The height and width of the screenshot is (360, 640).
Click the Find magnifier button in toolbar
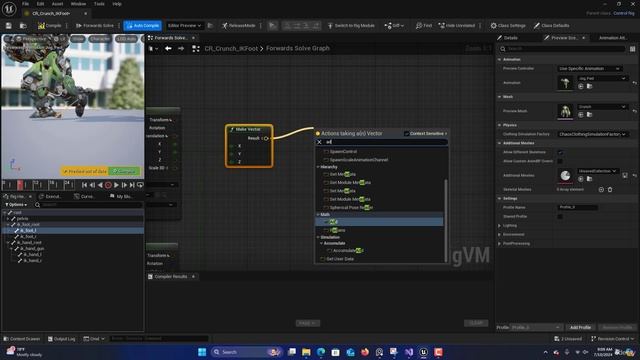[424, 26]
